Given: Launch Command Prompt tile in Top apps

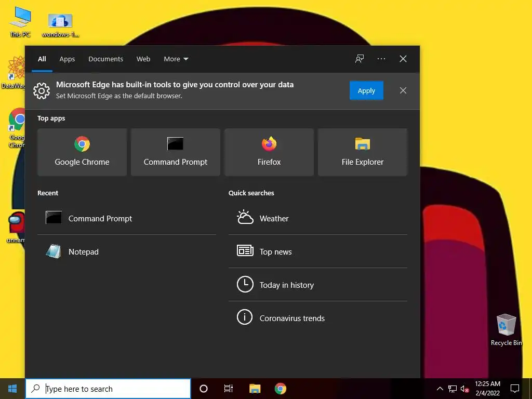Looking at the screenshot, I should click(x=176, y=152).
